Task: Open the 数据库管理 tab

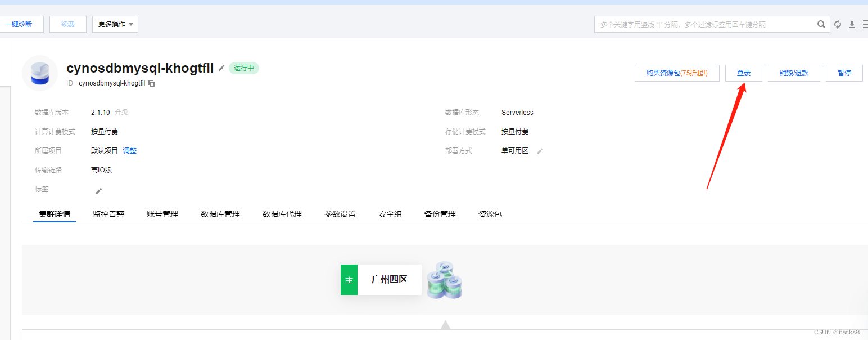Action: coord(220,214)
